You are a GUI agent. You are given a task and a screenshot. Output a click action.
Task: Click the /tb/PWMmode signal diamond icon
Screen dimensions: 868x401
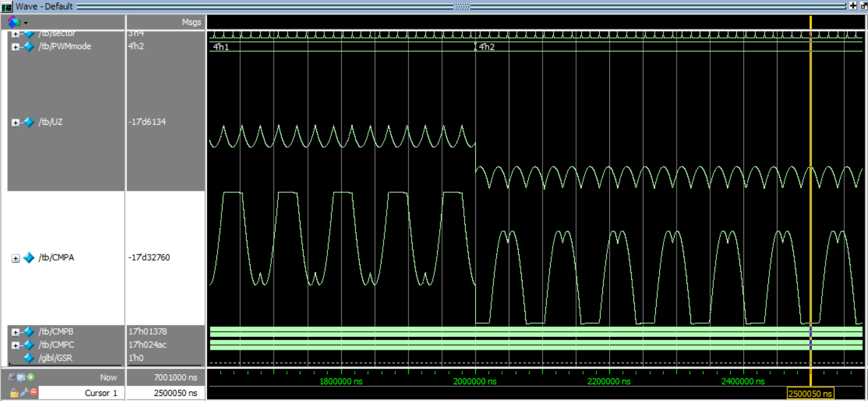tap(29, 47)
